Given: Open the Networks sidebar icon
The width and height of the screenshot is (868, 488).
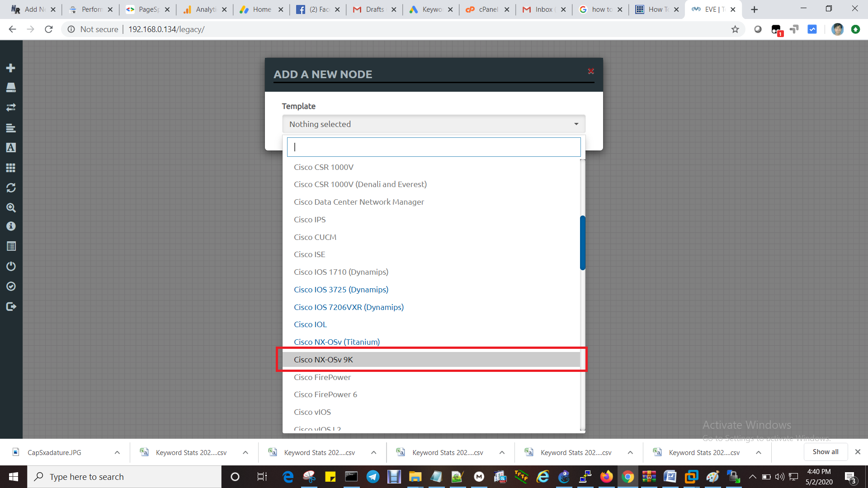Looking at the screenshot, I should click(11, 108).
